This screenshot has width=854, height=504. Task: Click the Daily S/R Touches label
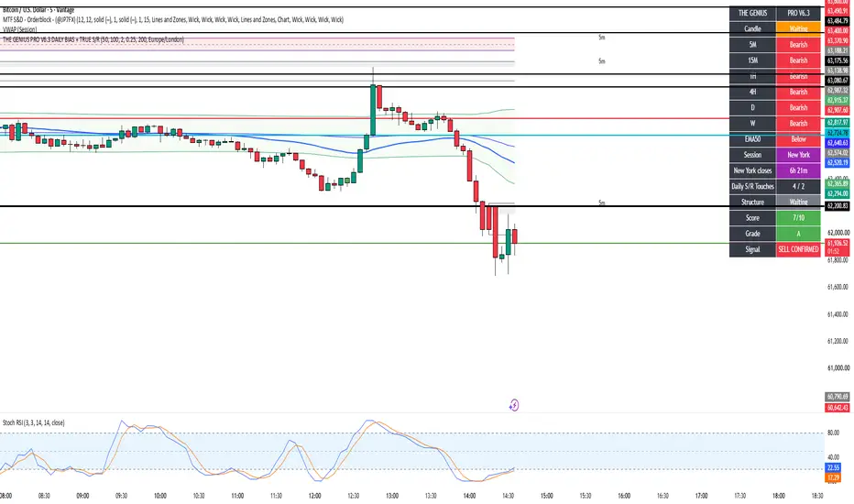tap(752, 186)
